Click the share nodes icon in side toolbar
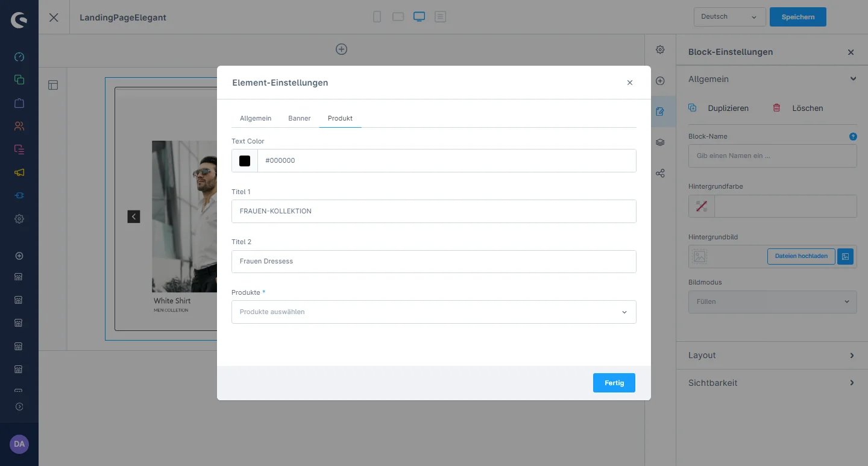 pyautogui.click(x=660, y=174)
